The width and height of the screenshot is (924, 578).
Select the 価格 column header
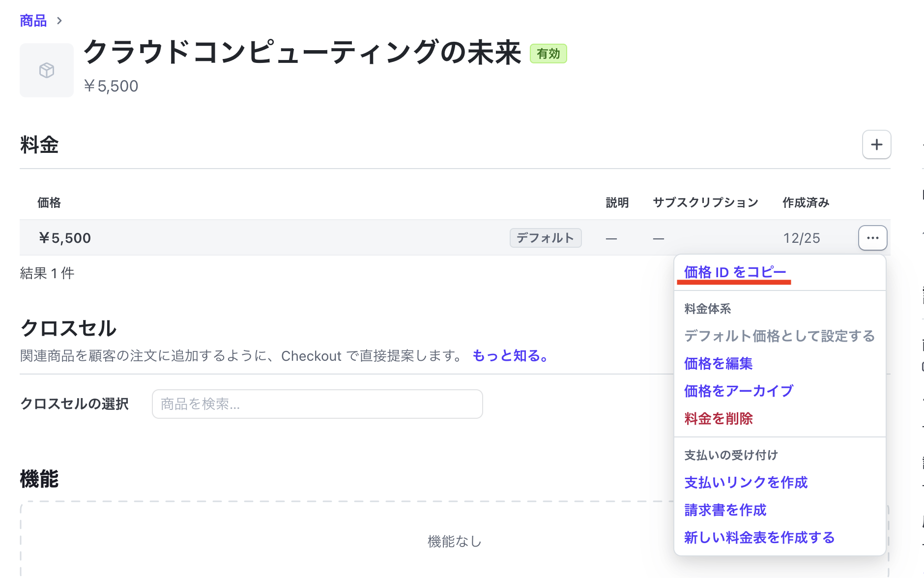(49, 202)
